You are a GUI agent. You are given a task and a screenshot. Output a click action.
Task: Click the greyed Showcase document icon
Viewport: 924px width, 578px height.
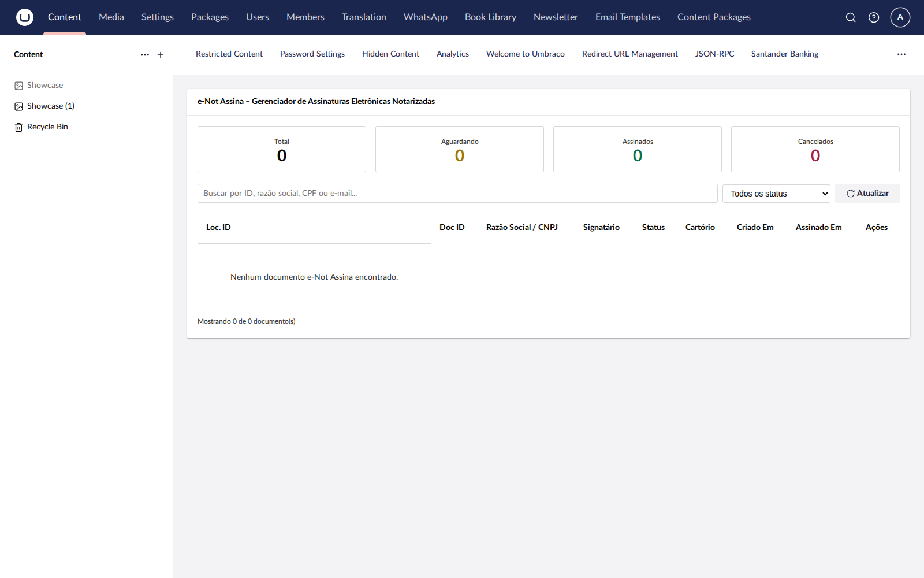[18, 86]
